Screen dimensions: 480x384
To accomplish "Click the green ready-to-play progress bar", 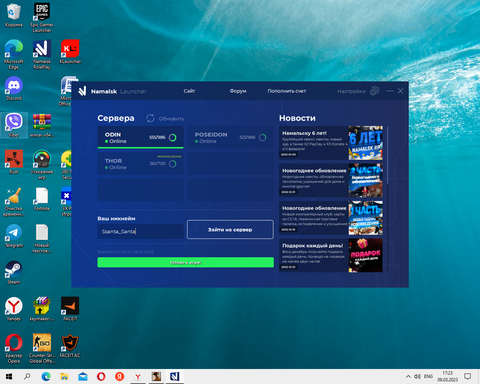I will tap(186, 262).
